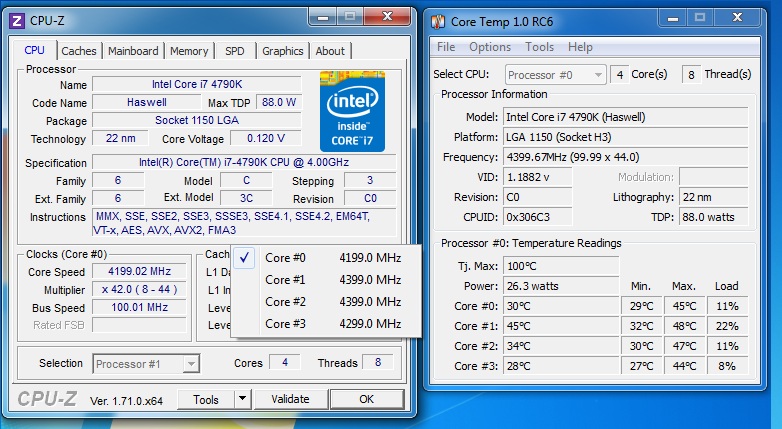Click the Specification field i7-4790K CPU @ 4.00GHz
Viewport: 782px width, 429px height.
244,162
